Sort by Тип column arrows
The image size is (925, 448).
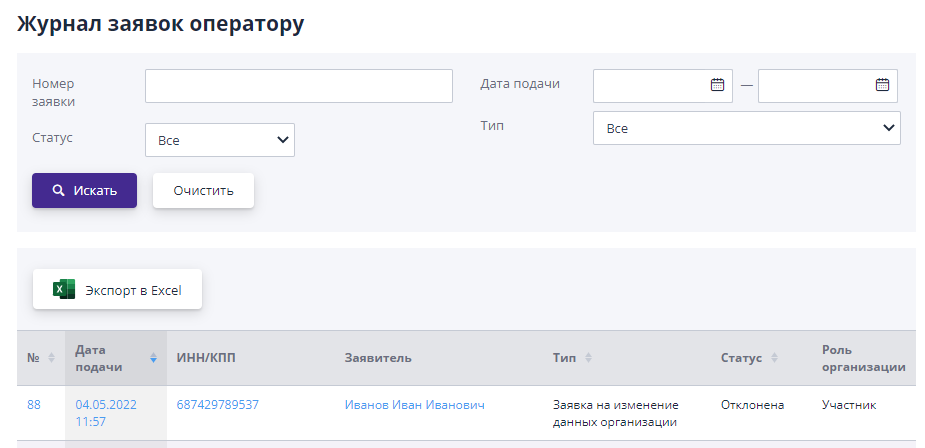(588, 358)
